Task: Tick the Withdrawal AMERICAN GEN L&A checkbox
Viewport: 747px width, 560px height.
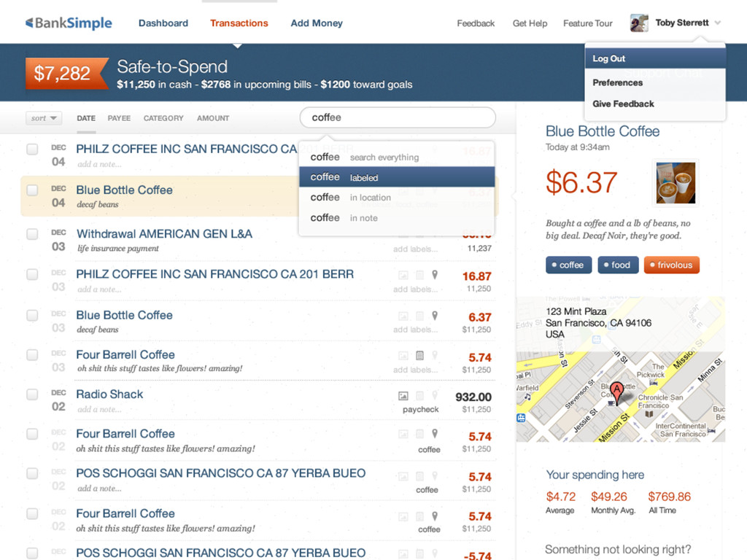Action: point(32,234)
